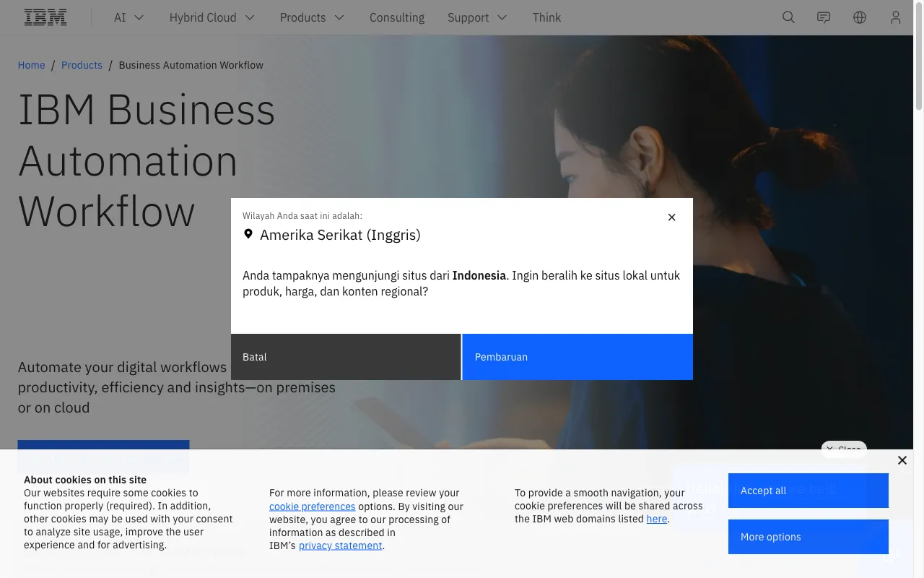Expand the AI menu chevron
The width and height of the screenshot is (924, 578).
pyautogui.click(x=139, y=17)
